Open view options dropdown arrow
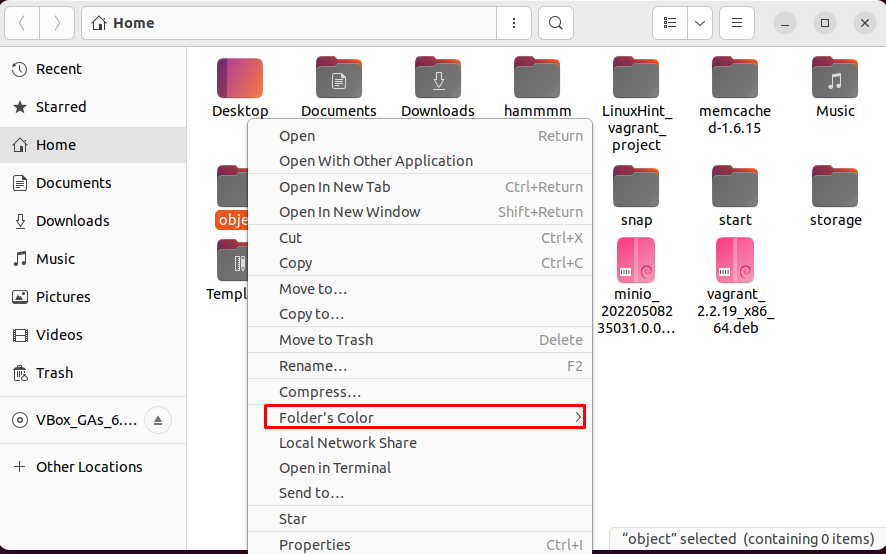Screen dimensions: 886x554 point(700,23)
